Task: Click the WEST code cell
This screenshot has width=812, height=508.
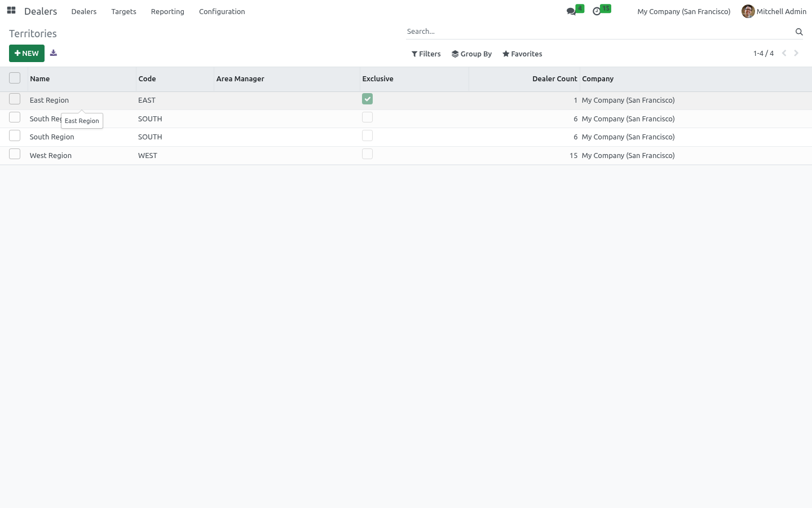Action: pyautogui.click(x=175, y=156)
